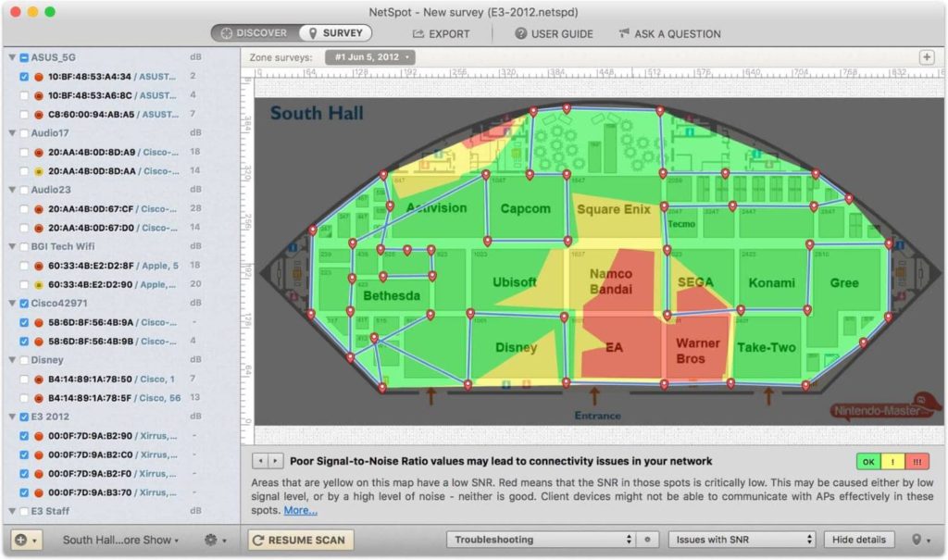948x560 pixels.
Task: Switch to the Discover tab
Action: point(253,33)
